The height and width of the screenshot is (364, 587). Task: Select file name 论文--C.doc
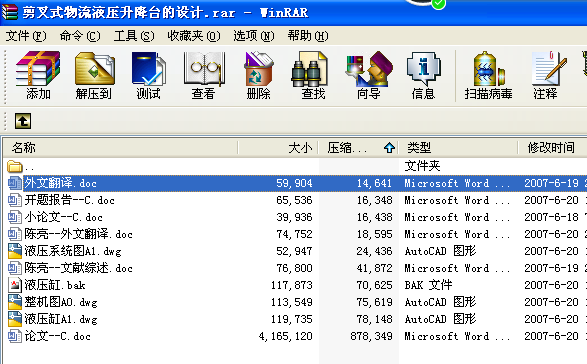tap(58, 336)
